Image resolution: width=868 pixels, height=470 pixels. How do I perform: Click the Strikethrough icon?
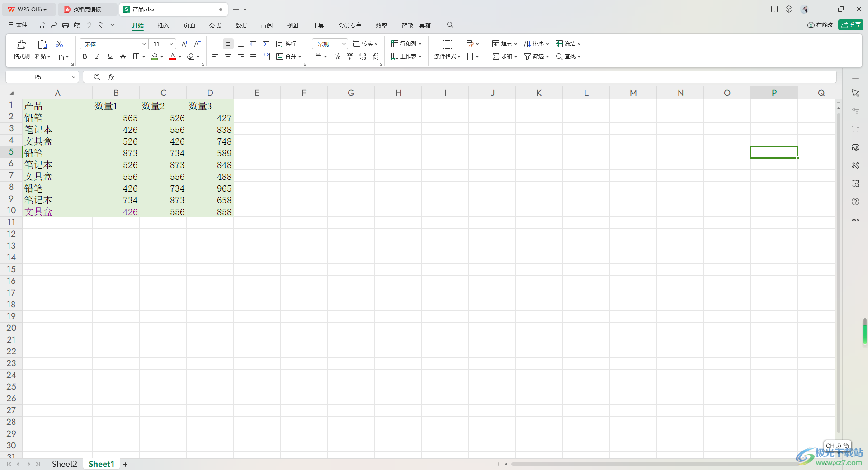pyautogui.click(x=123, y=56)
